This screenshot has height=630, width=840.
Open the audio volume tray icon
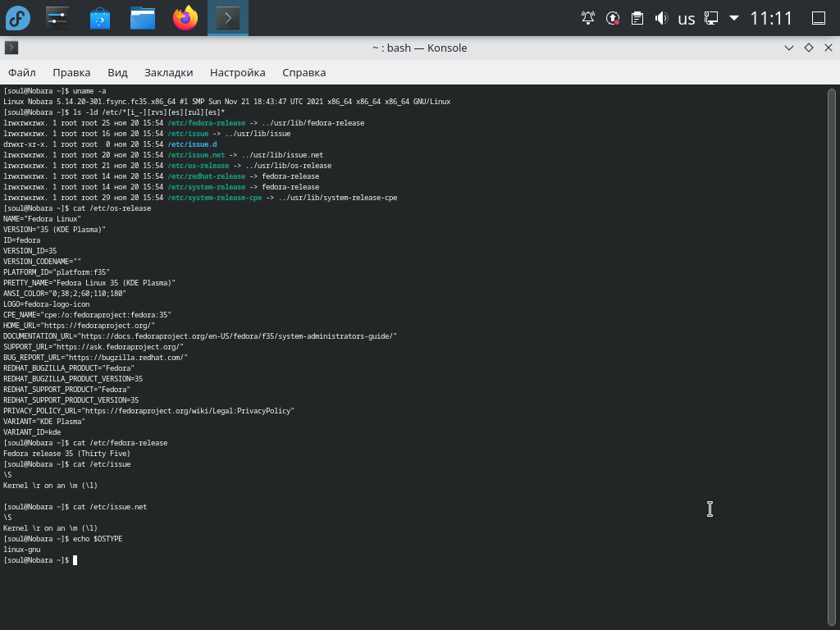coord(662,18)
